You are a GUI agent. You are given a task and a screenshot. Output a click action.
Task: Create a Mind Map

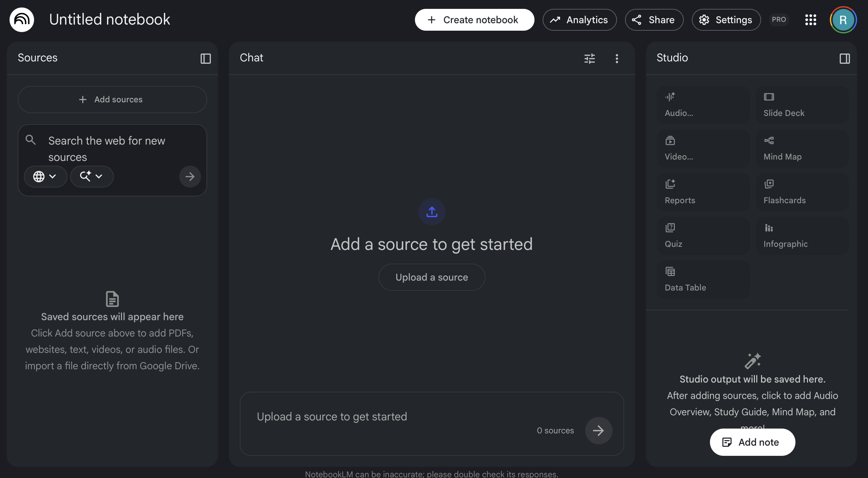[x=802, y=148]
